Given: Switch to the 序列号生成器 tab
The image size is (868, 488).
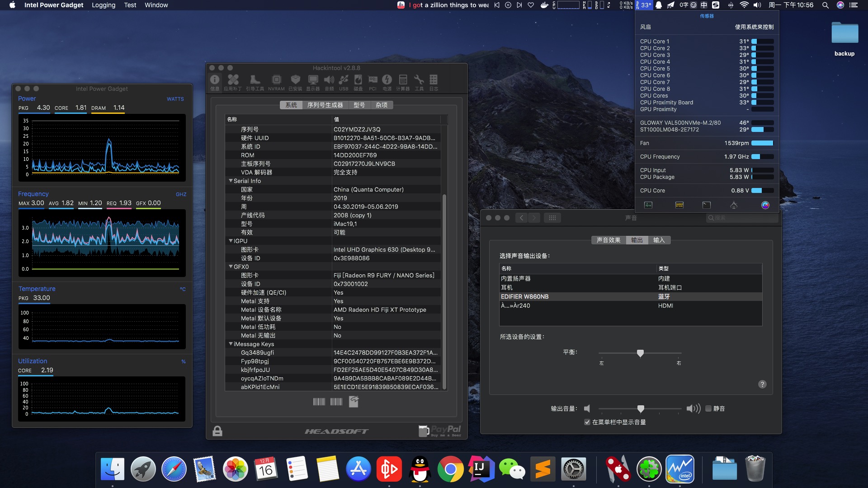Looking at the screenshot, I should pyautogui.click(x=325, y=105).
